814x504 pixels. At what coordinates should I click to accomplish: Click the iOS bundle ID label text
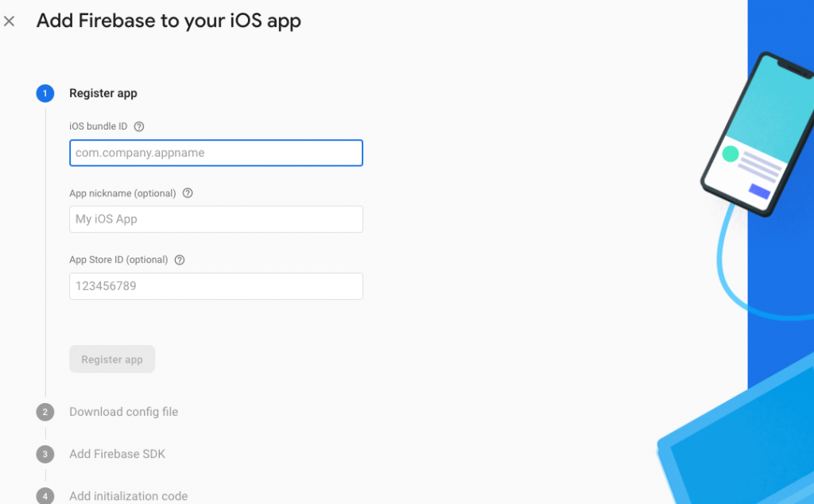point(98,126)
